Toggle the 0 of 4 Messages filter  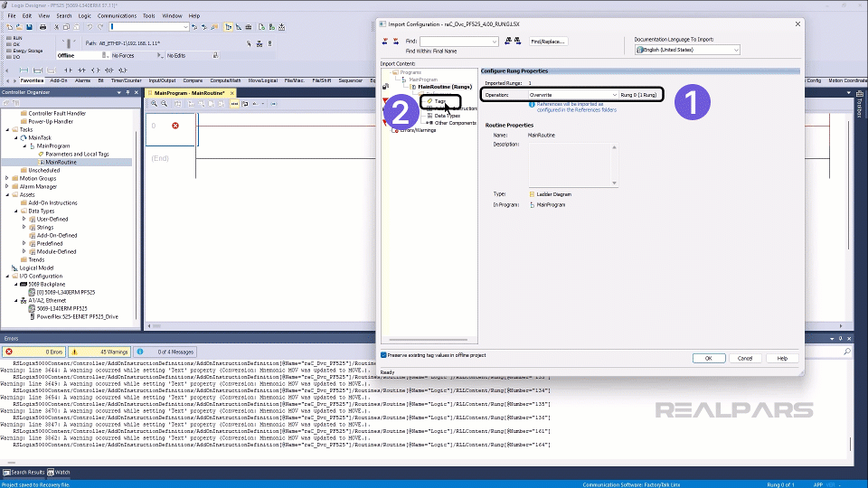(x=165, y=352)
